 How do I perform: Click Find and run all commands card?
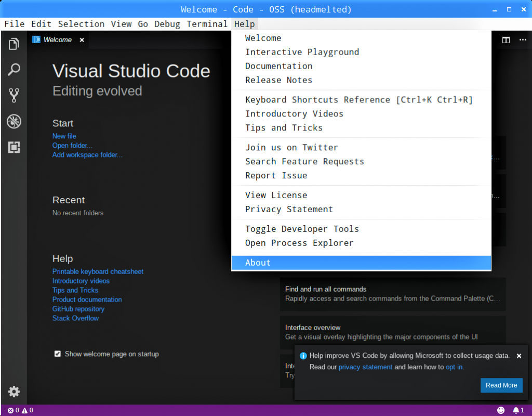(x=393, y=294)
